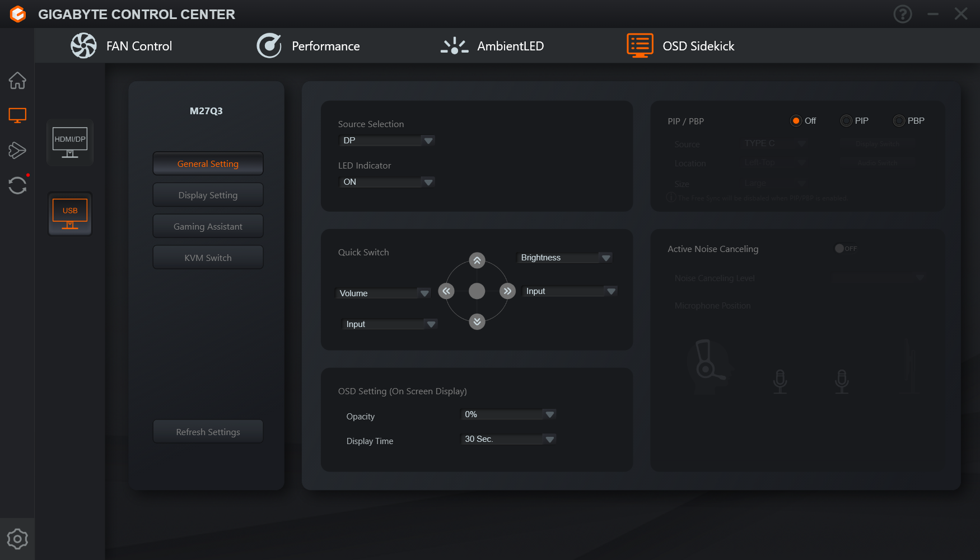Switch to FAN Control tab
980x560 pixels.
click(x=122, y=46)
